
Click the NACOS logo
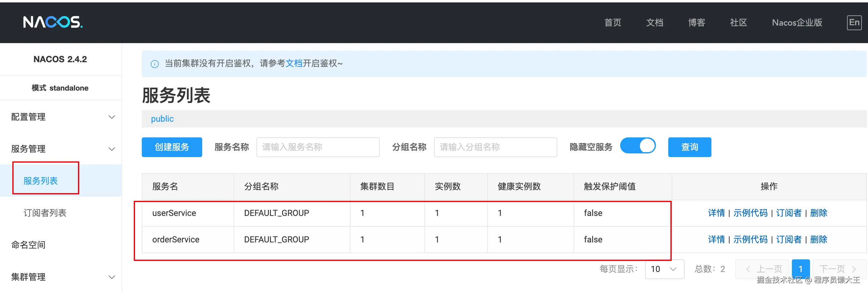coord(53,22)
